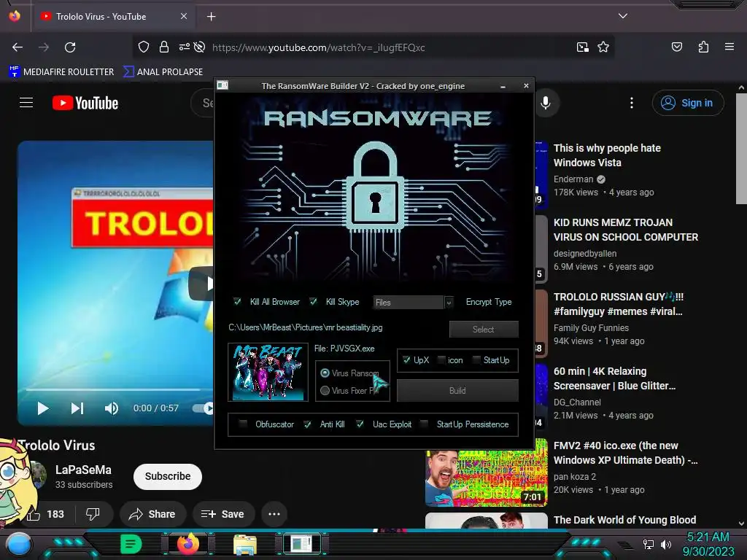The image size is (747, 560).
Task: Toggle the UpX checkbox
Action: click(x=406, y=360)
